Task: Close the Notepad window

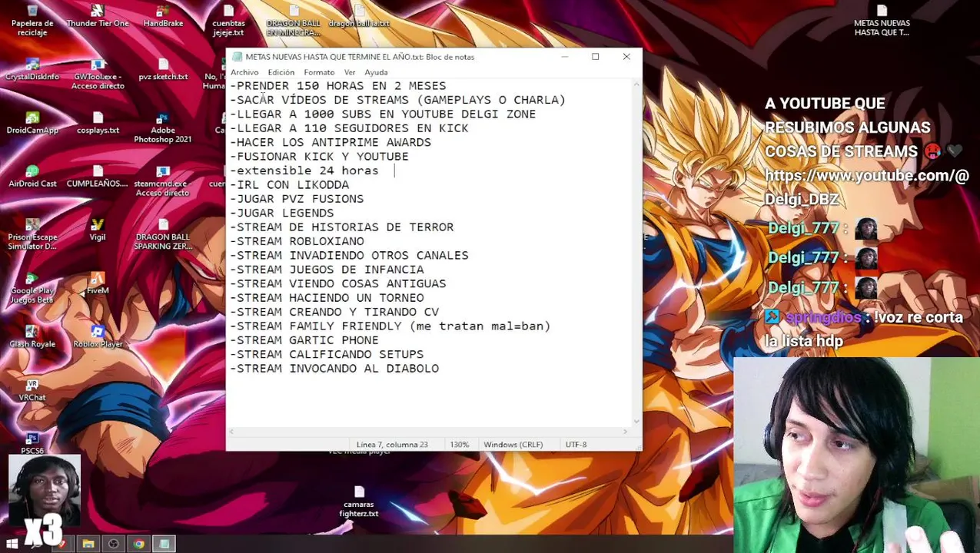Action: point(626,57)
